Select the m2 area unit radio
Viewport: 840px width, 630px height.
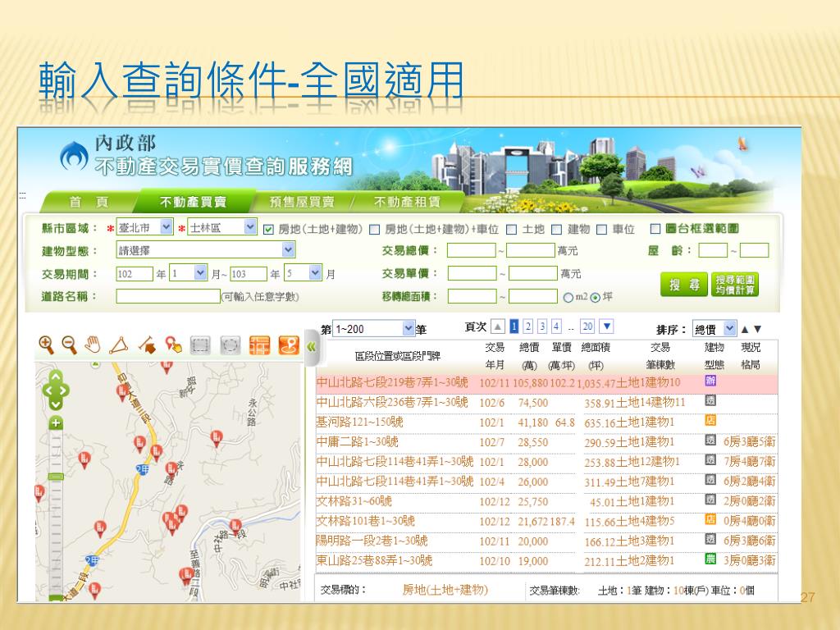pyautogui.click(x=568, y=297)
